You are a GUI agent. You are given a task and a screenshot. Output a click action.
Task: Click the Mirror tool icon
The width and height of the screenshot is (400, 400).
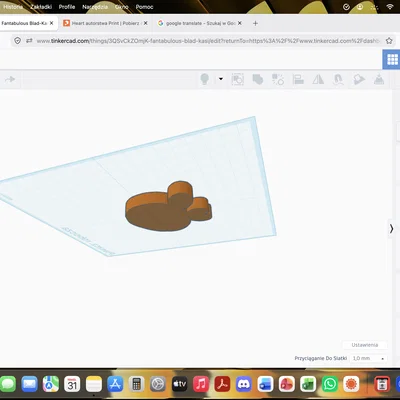tap(318, 79)
